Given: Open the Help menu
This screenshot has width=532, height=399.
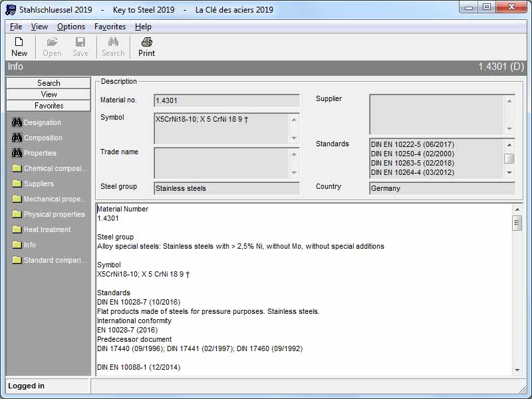Looking at the screenshot, I should click(x=143, y=27).
